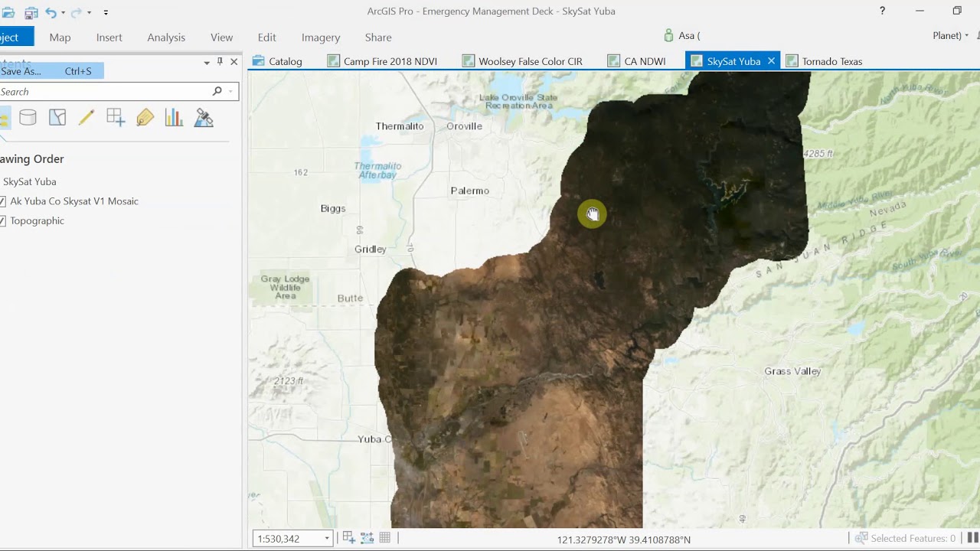This screenshot has height=551, width=980.
Task: Open the redo history dropdown arrow
Action: [x=89, y=12]
